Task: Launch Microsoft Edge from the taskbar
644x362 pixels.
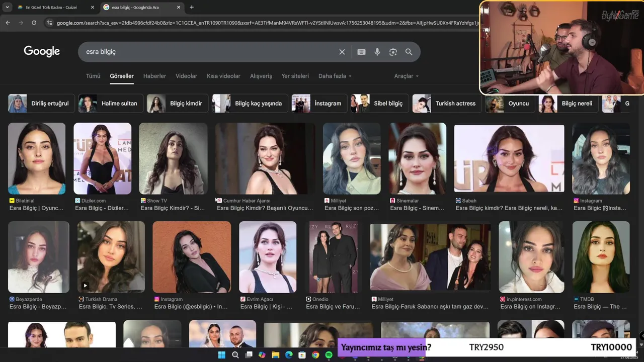Action: [x=288, y=355]
